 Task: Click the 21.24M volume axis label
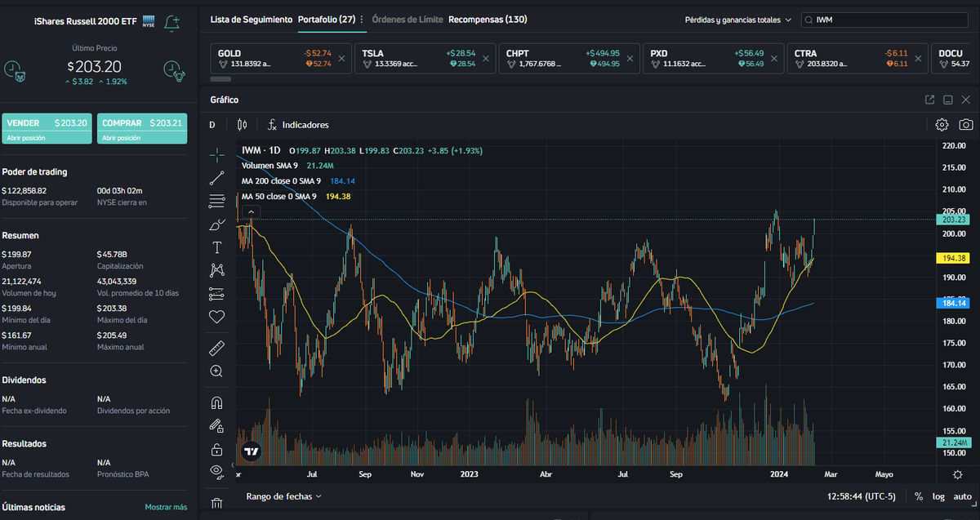954,442
